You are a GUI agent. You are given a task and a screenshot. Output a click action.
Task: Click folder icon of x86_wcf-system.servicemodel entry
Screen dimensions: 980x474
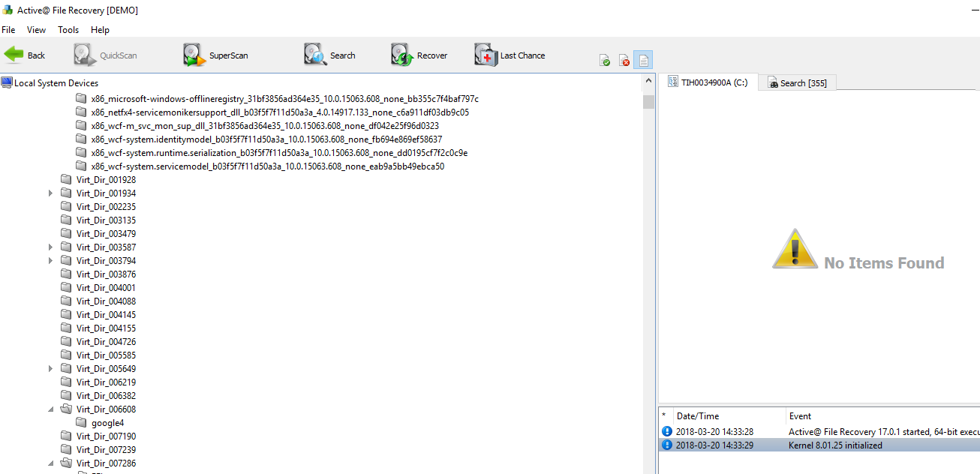(81, 166)
